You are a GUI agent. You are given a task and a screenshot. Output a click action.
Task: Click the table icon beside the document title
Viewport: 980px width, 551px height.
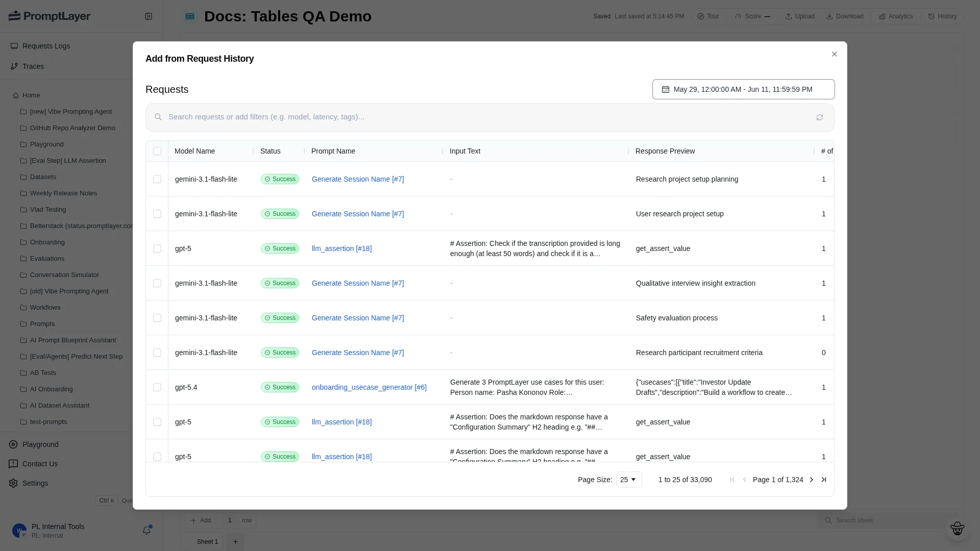pyautogui.click(x=190, y=16)
